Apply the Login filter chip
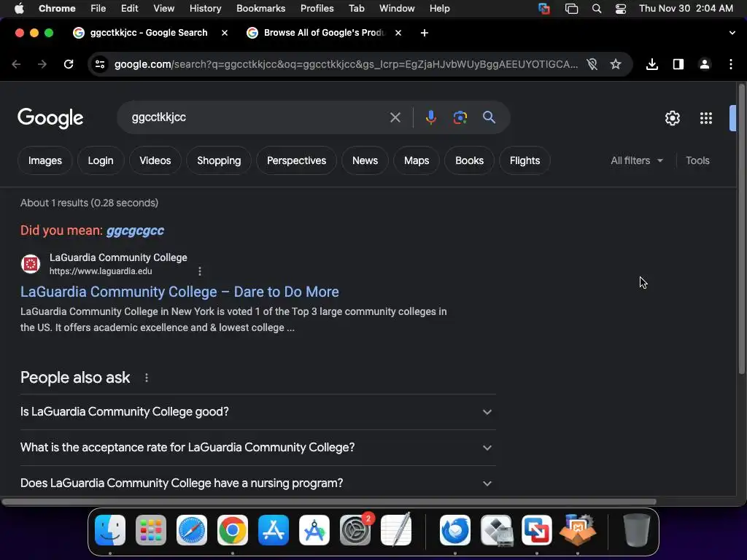The height and width of the screenshot is (560, 747). [x=101, y=160]
